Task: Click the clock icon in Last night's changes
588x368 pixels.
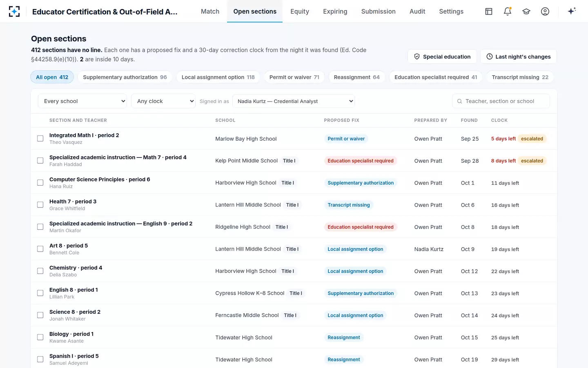Action: point(489,57)
